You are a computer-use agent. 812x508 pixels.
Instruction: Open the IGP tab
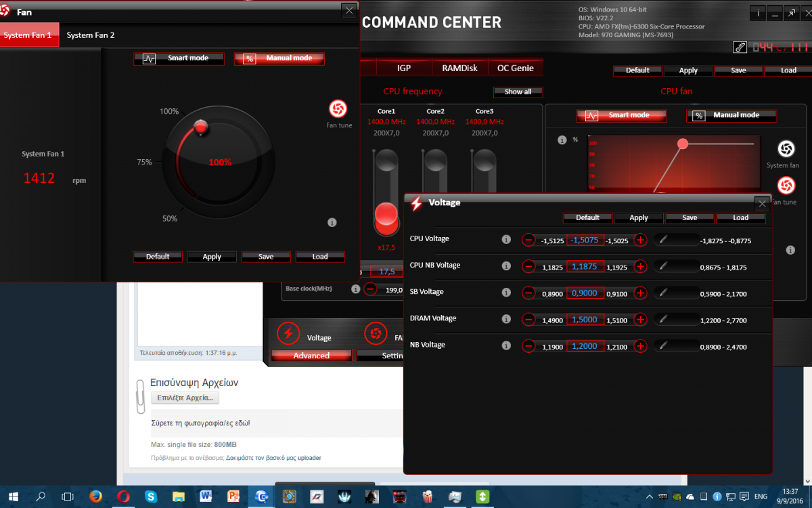pyautogui.click(x=404, y=68)
